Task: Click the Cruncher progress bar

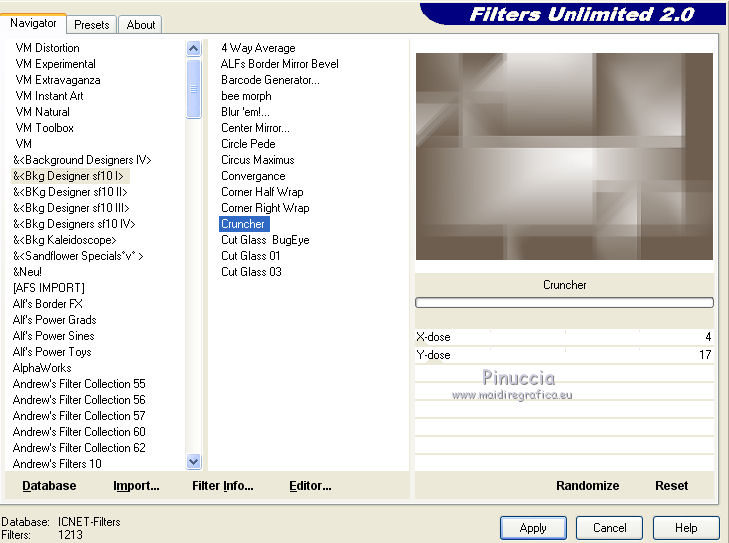Action: pos(564,303)
